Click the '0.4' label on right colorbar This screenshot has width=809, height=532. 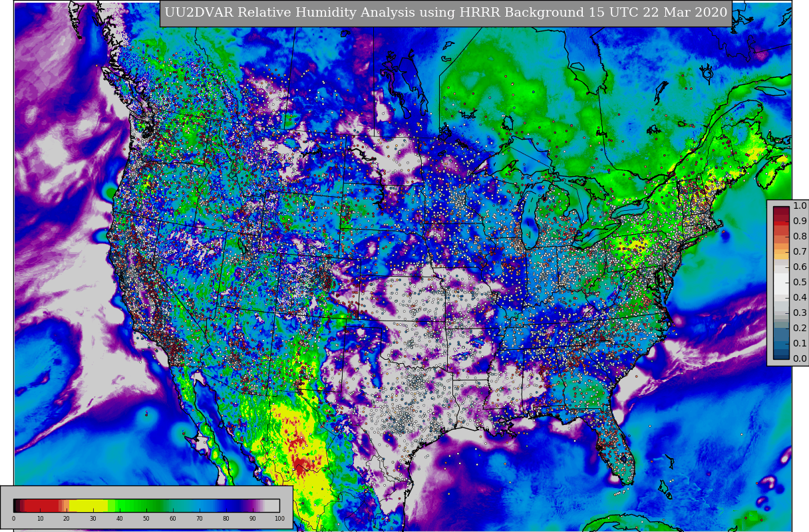tap(800, 298)
